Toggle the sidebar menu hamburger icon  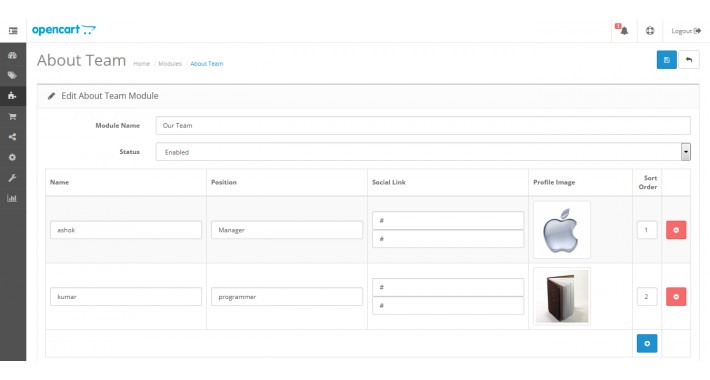point(13,31)
